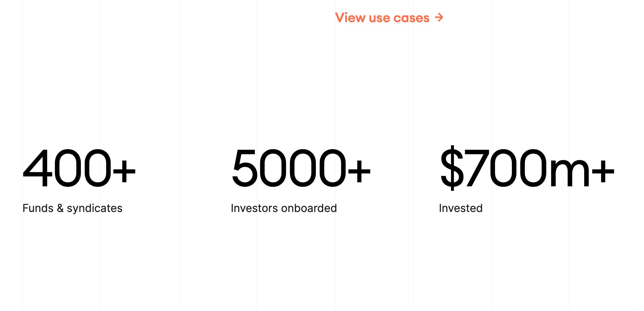This screenshot has height=311, width=644.
Task: Open the View use cases link
Action: (x=389, y=18)
